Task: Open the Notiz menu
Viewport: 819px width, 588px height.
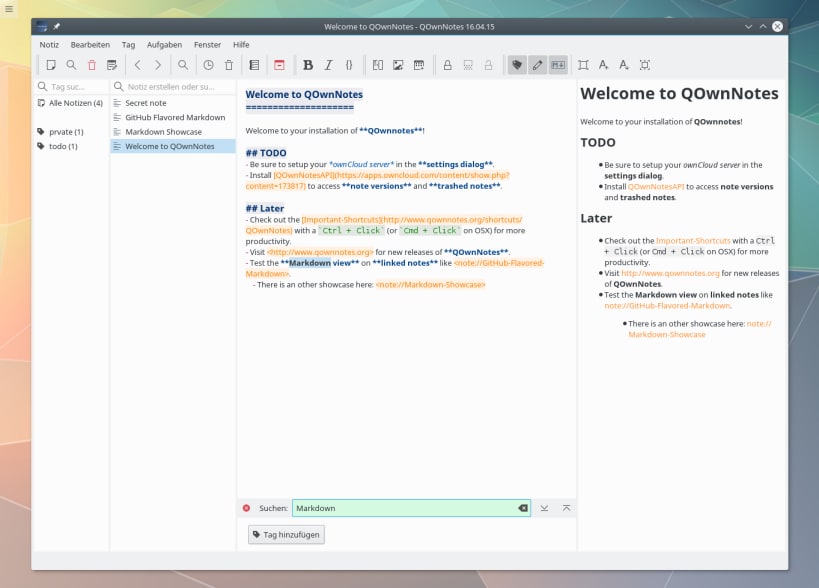Action: pyautogui.click(x=49, y=45)
